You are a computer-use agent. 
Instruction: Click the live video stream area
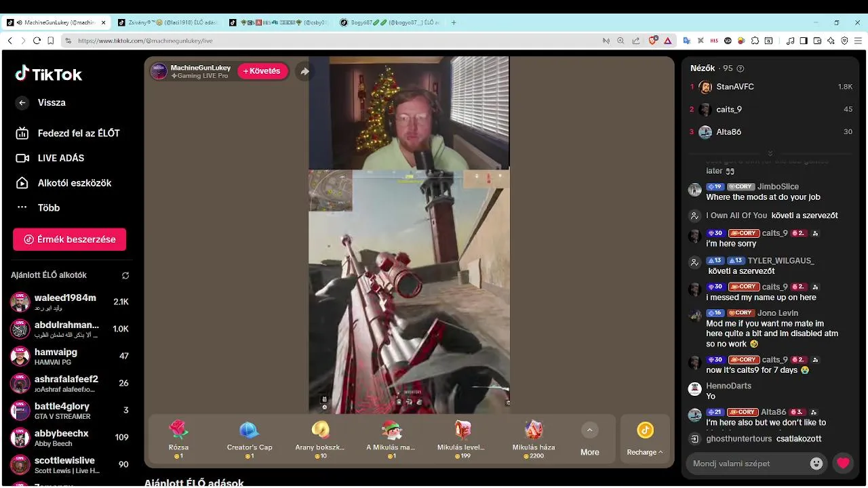click(409, 235)
